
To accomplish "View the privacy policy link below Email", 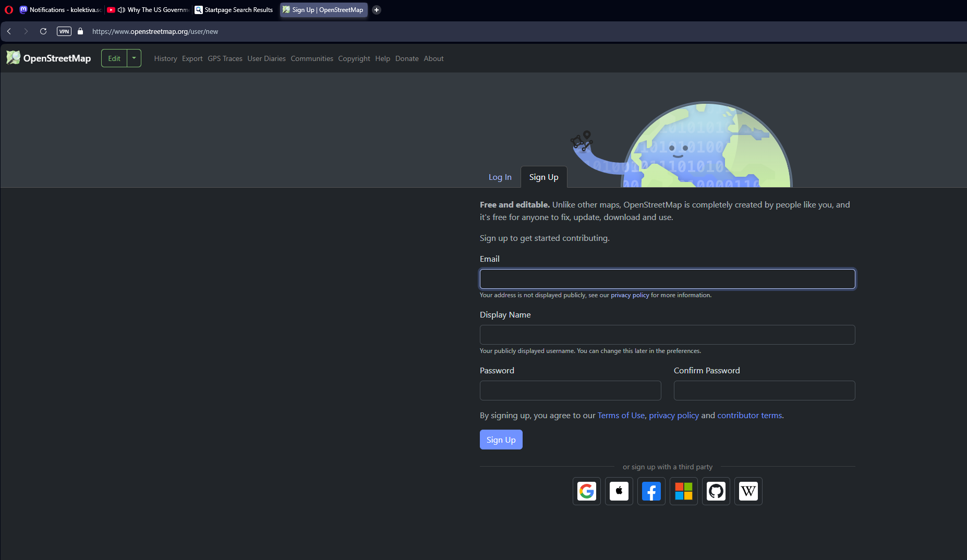I will click(x=630, y=295).
